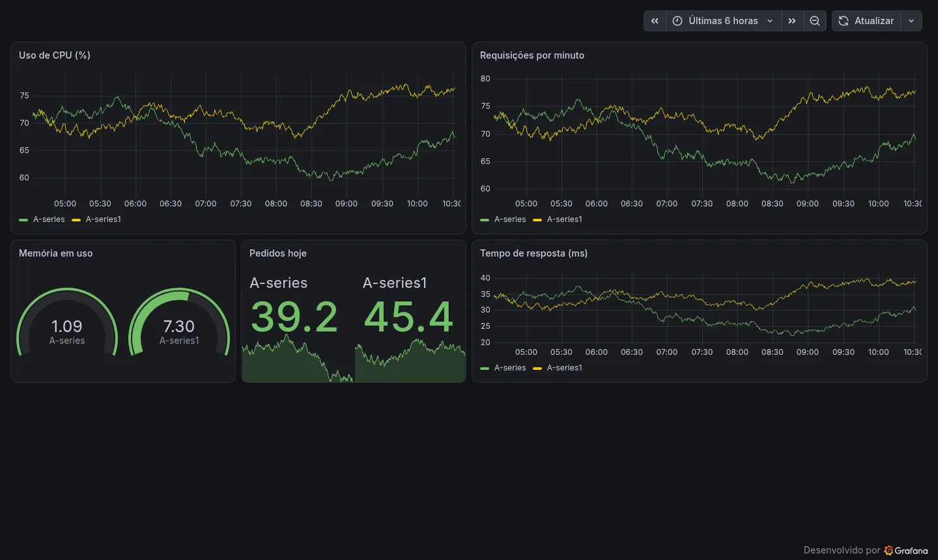
Task: Click the 09:00 time label in CPU panel
Action: coord(347,204)
